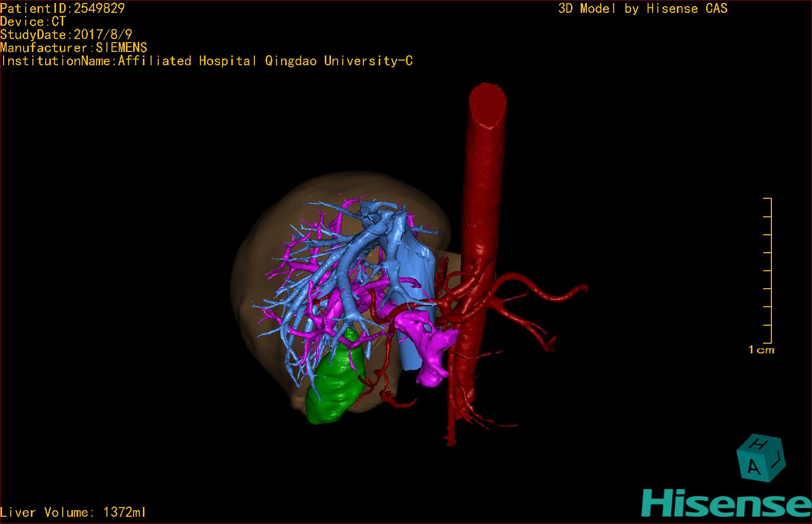This screenshot has width=812, height=524.
Task: Select the green gallbladder model
Action: click(x=336, y=378)
